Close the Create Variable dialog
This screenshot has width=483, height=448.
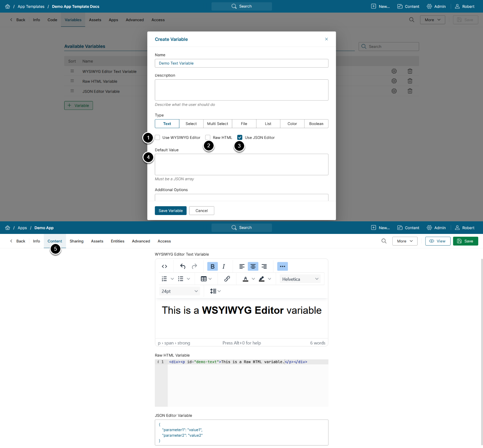coord(327,39)
